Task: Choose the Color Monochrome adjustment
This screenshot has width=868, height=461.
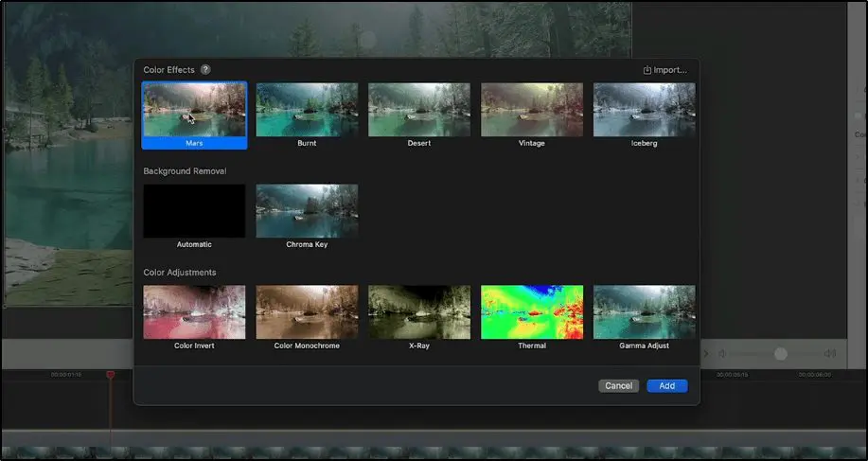Action: 307,312
